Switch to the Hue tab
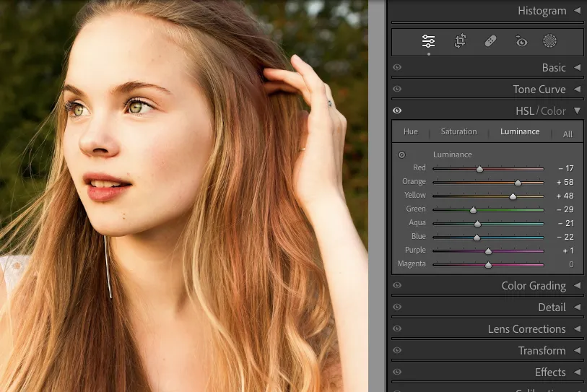 click(411, 132)
